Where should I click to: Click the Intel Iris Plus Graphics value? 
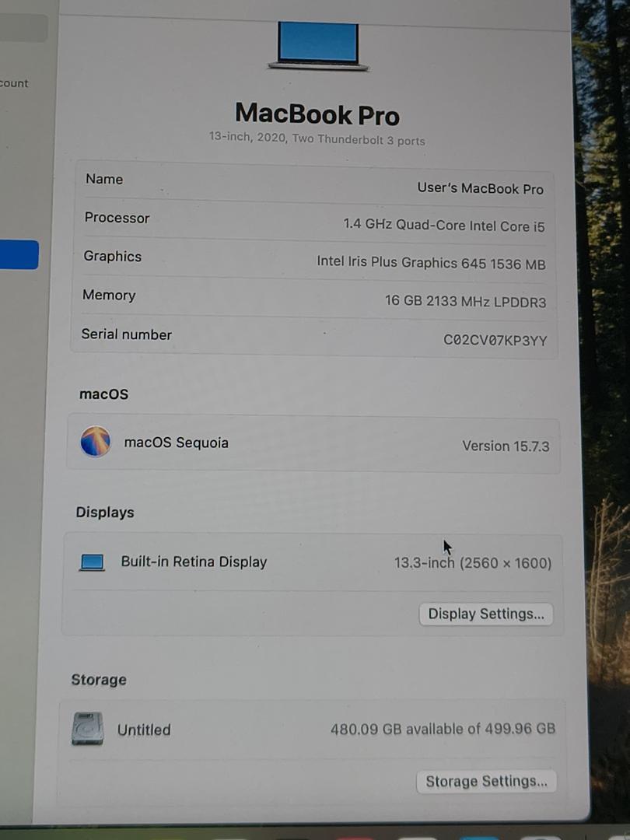431,263
